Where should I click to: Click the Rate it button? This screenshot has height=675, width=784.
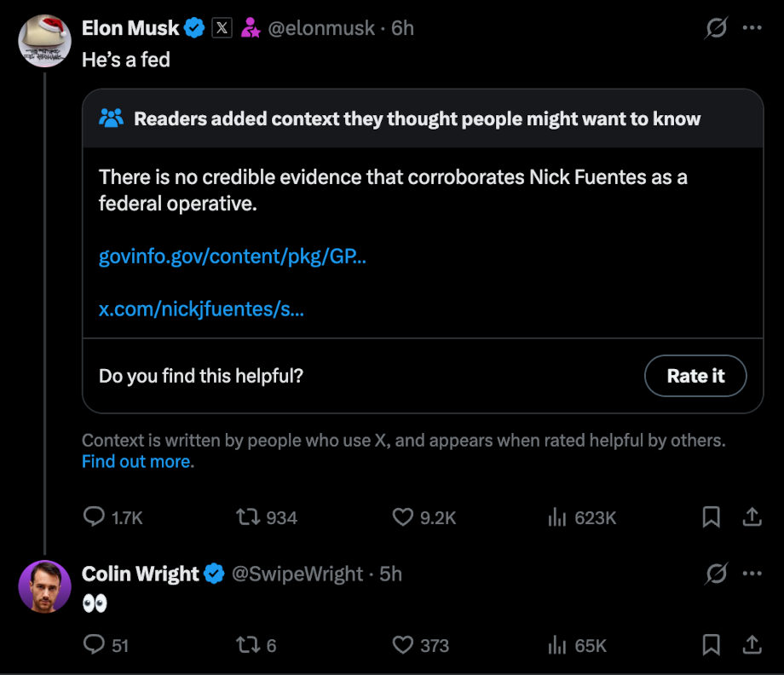[x=695, y=376]
